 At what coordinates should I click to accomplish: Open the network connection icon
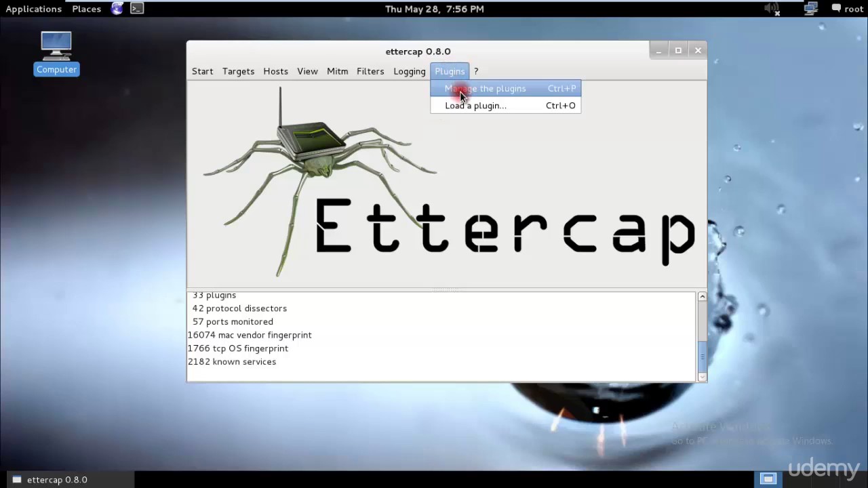tap(811, 9)
